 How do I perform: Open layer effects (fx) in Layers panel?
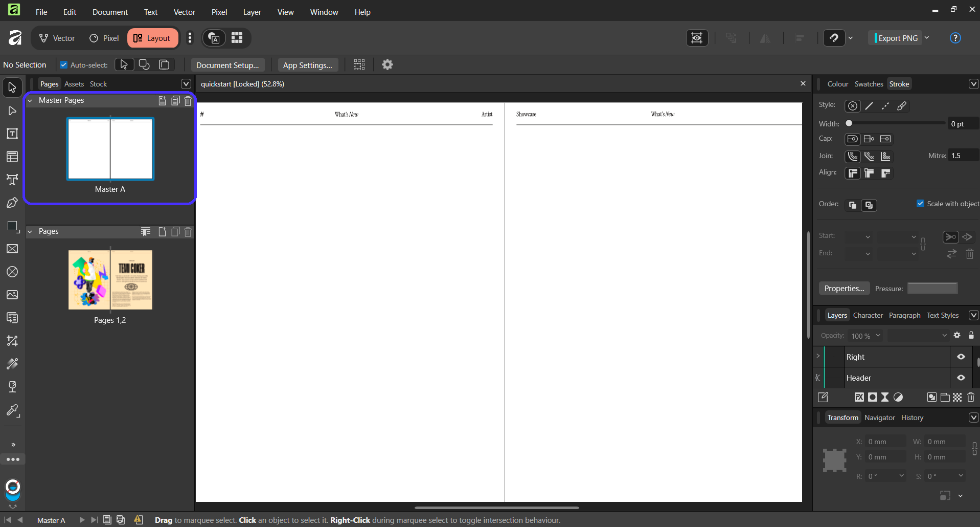tap(859, 397)
